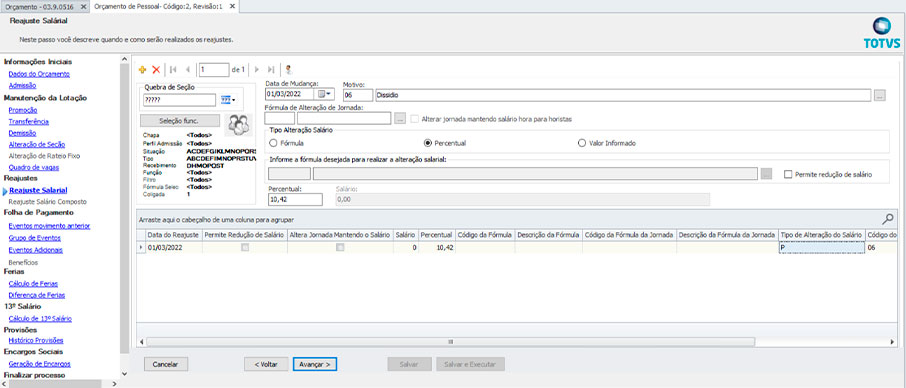
Task: Toggle Permite Redução de Salário grid cell checkbox
Action: coord(245,247)
